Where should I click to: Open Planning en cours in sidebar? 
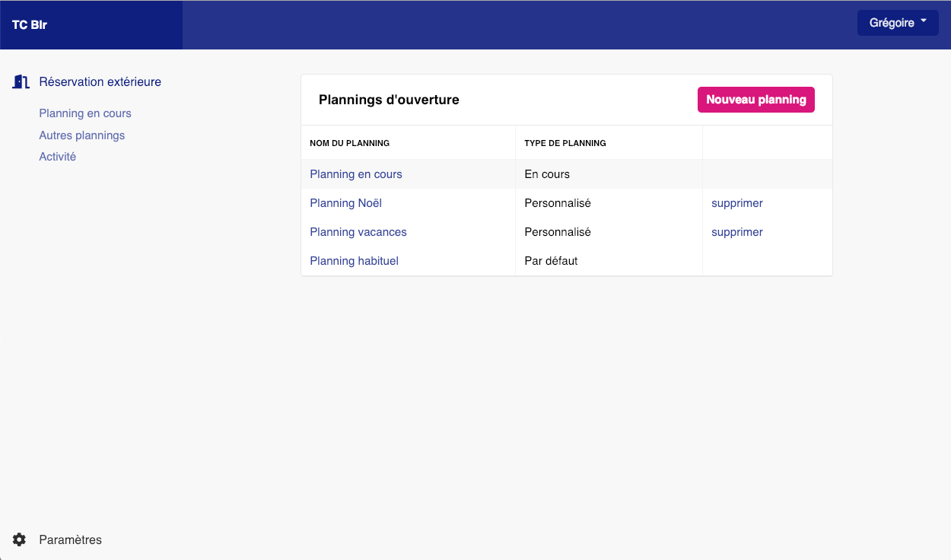pyautogui.click(x=85, y=113)
